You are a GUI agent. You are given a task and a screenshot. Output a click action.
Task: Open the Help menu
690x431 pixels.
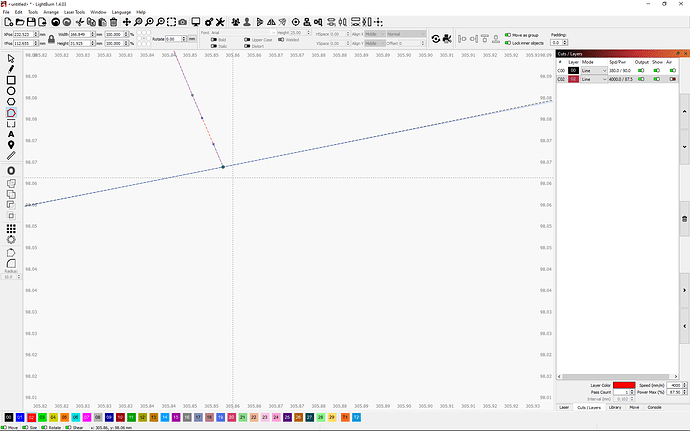click(x=141, y=12)
